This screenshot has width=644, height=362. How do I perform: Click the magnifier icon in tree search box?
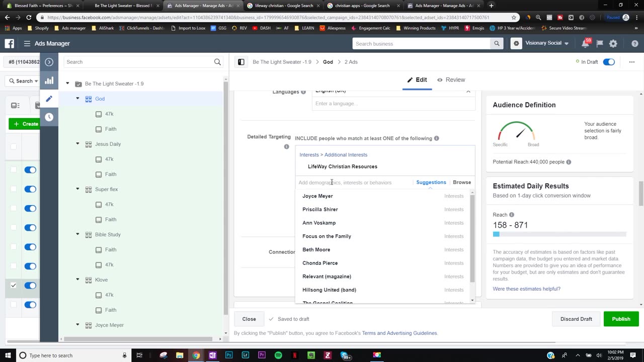click(217, 62)
